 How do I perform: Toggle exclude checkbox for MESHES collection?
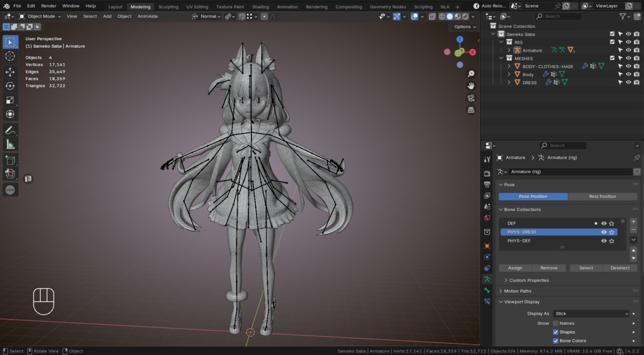pyautogui.click(x=613, y=58)
